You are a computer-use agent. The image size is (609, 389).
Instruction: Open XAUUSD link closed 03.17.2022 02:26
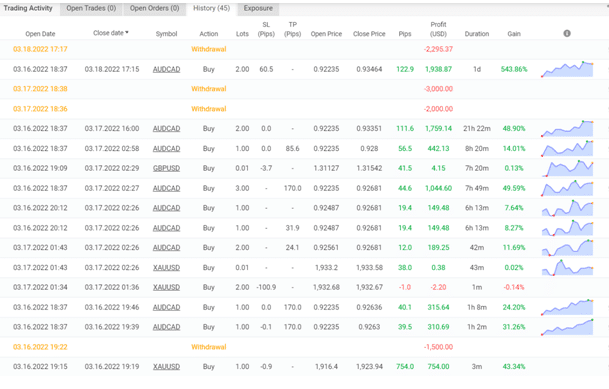click(x=166, y=267)
